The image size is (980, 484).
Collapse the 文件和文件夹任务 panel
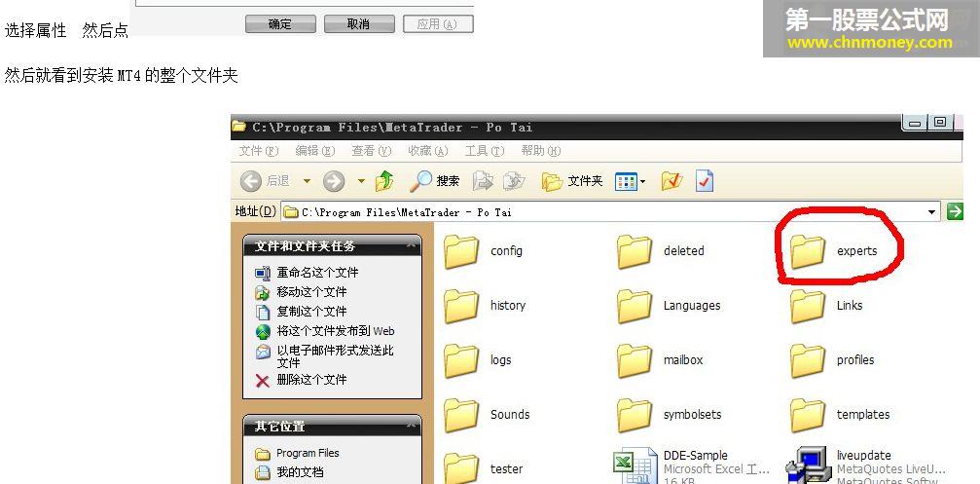click(x=411, y=246)
